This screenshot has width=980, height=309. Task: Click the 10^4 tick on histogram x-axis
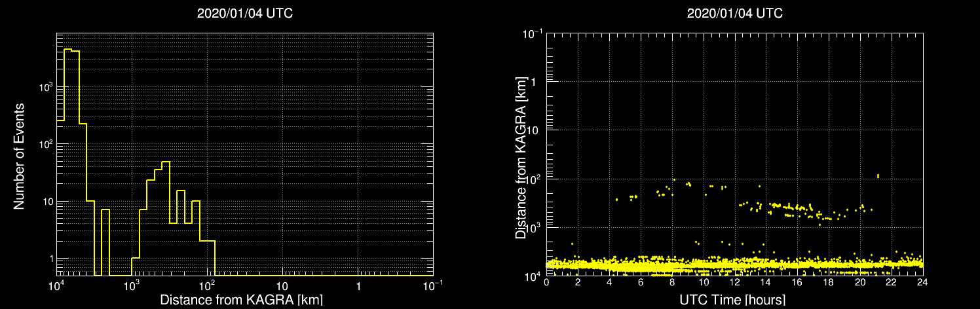coord(57,286)
